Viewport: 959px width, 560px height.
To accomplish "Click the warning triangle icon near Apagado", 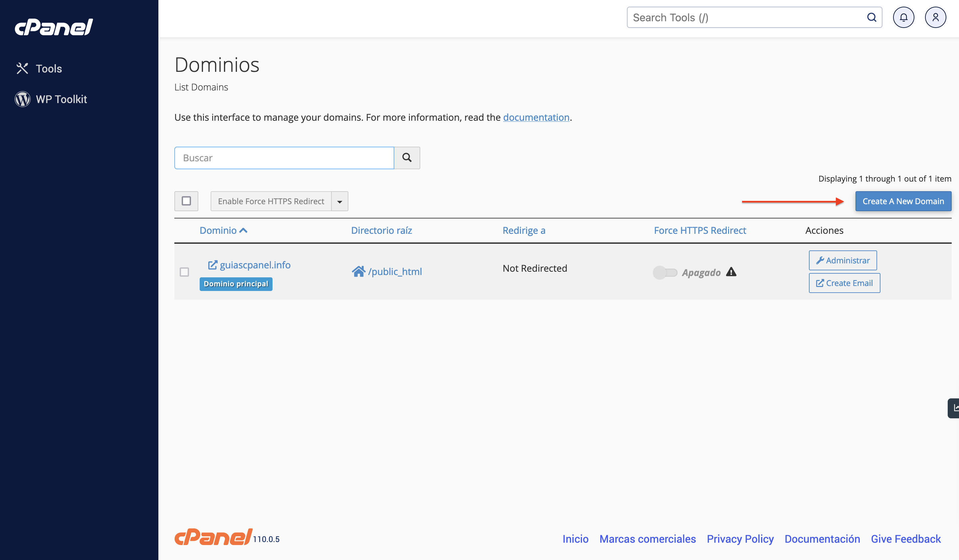I will [731, 272].
